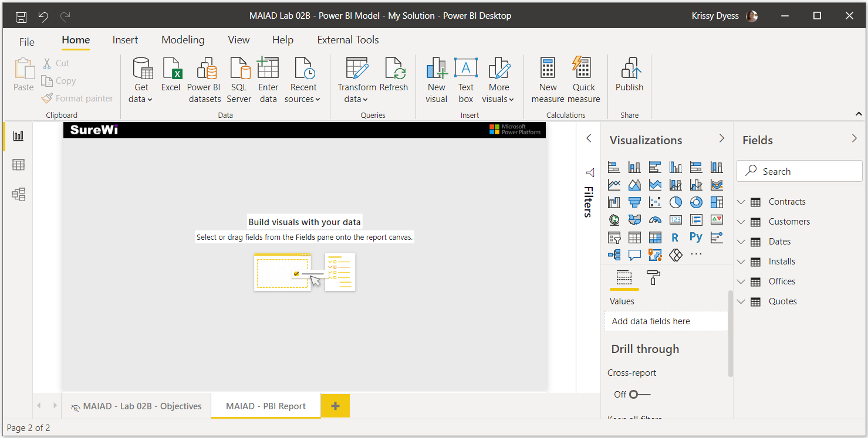Select the table visual
Screen dimensions: 868x438
(x=634, y=237)
